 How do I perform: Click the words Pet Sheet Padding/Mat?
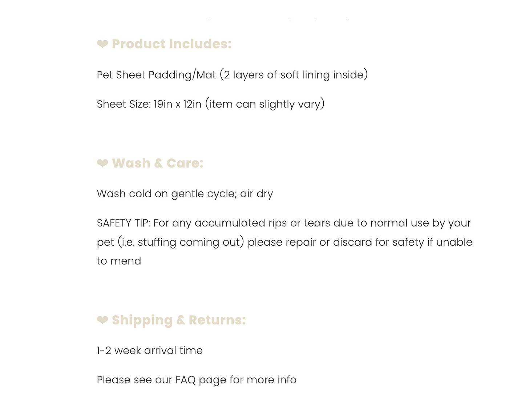[156, 75]
